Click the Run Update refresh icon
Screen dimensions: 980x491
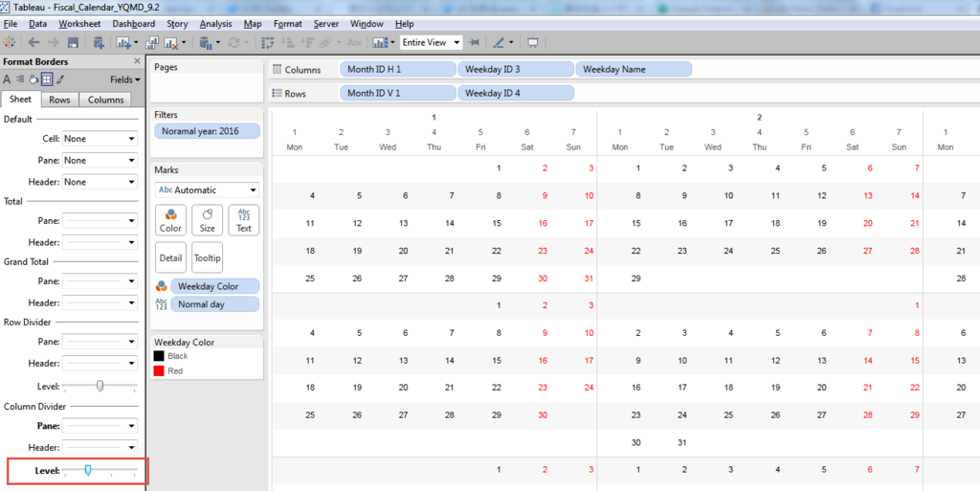[234, 42]
